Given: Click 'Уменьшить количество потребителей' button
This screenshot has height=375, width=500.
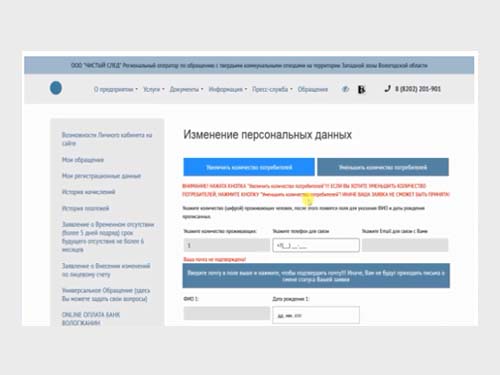Looking at the screenshot, I should 383,167.
